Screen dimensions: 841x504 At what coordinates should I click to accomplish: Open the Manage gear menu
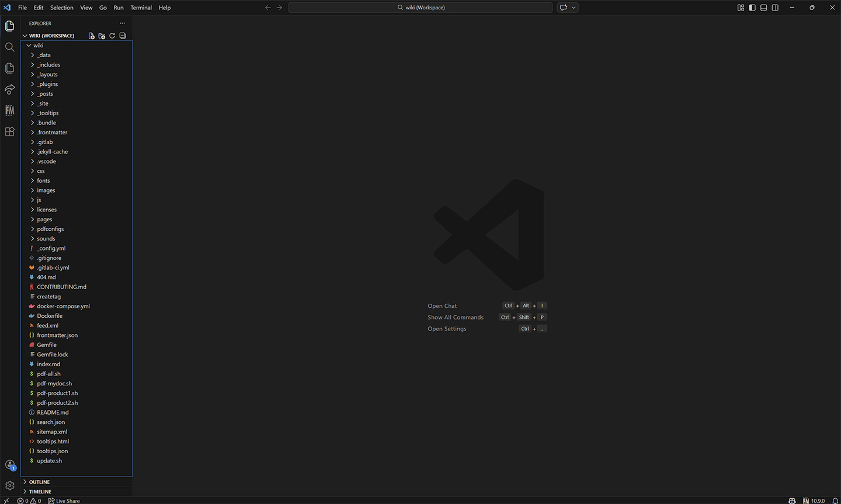10,486
